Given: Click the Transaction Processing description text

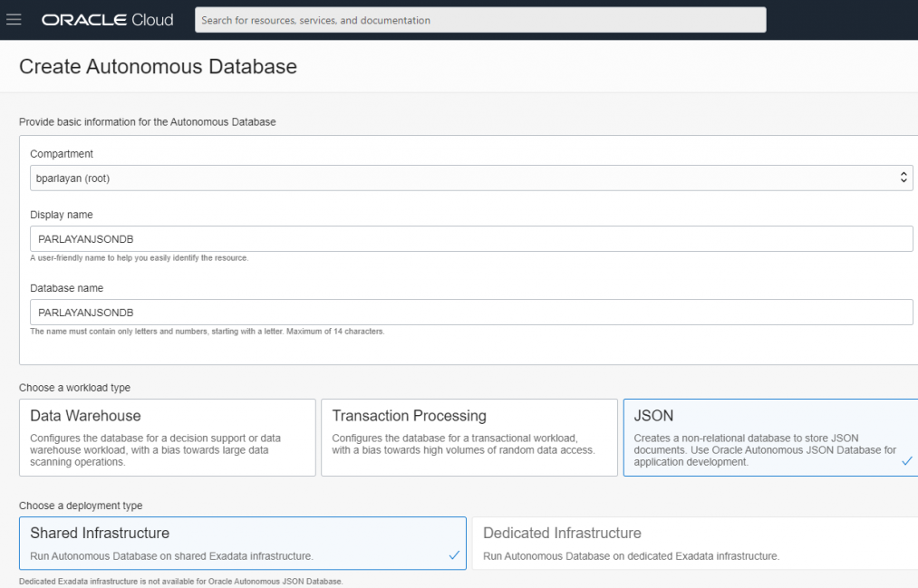Looking at the screenshot, I should (464, 444).
